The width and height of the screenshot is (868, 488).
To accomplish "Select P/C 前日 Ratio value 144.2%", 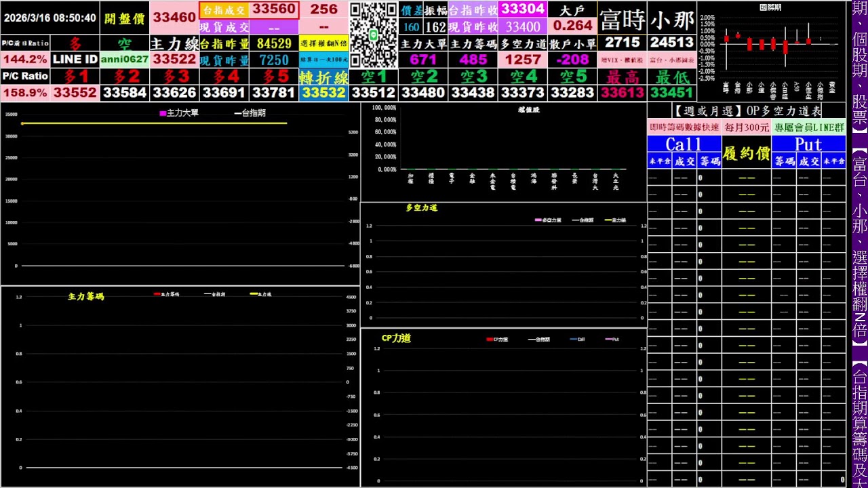I will [25, 60].
